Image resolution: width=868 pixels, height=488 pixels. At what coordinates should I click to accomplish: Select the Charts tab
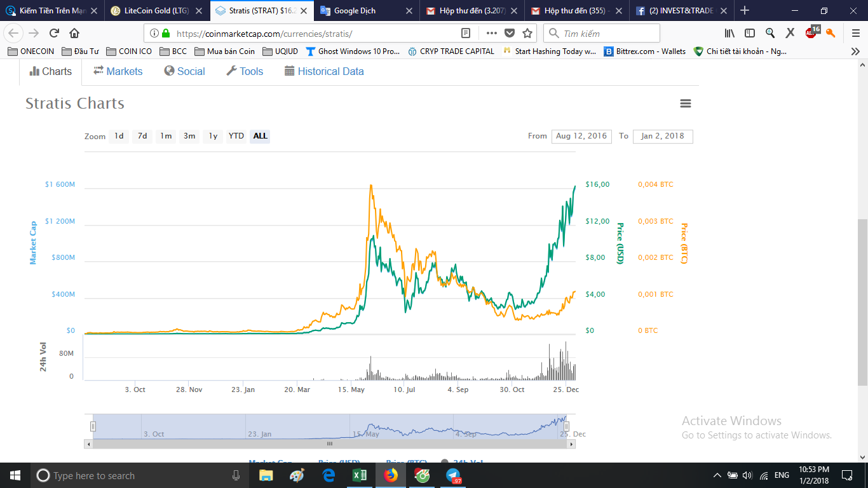(51, 71)
